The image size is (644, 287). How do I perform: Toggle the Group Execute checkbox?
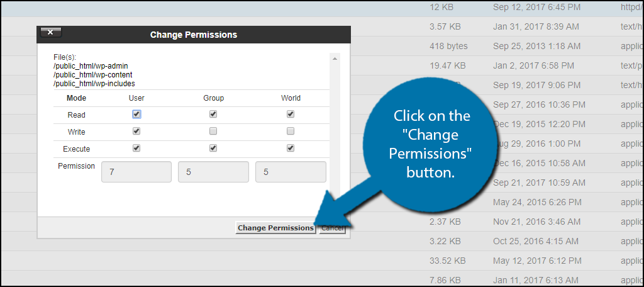click(x=213, y=149)
